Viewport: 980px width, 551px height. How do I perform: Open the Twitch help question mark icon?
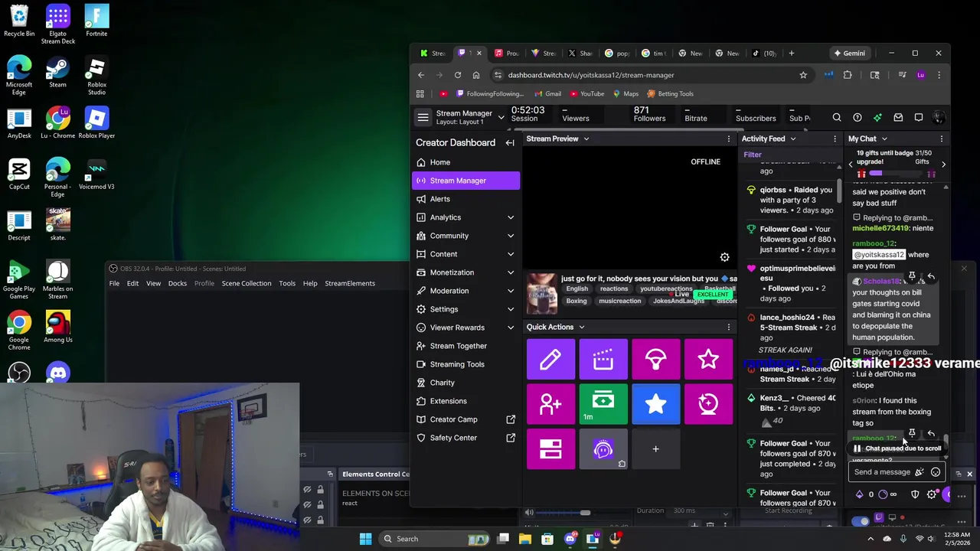[x=857, y=117]
